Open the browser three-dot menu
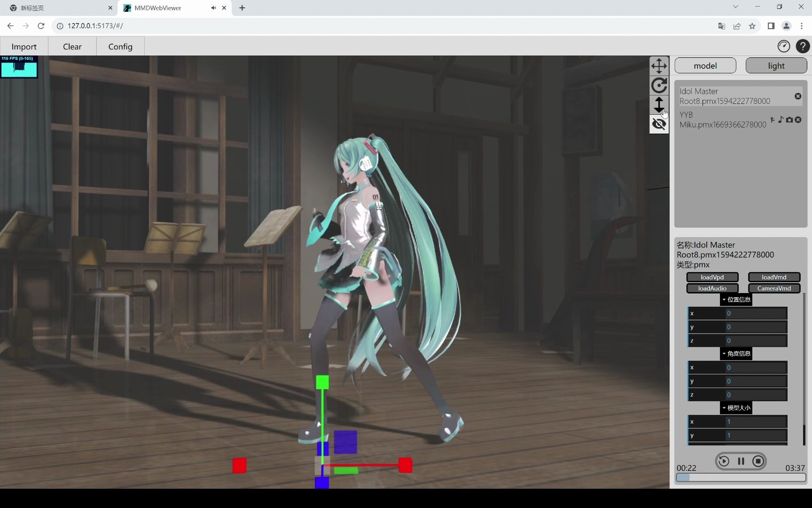 pyautogui.click(x=802, y=26)
